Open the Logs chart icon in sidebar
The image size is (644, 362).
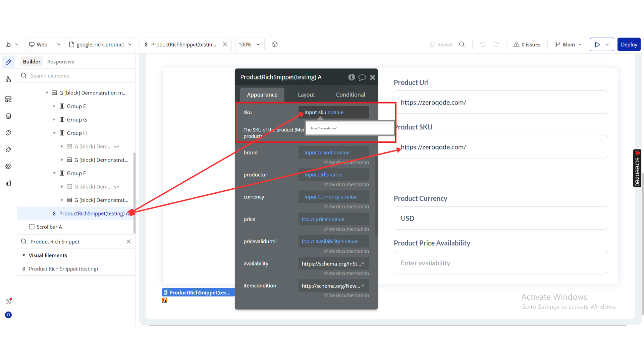8,183
